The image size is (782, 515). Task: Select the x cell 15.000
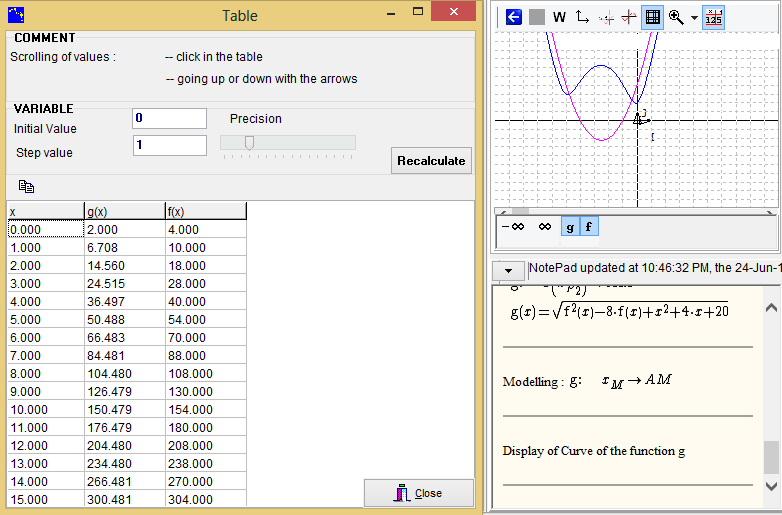46,499
